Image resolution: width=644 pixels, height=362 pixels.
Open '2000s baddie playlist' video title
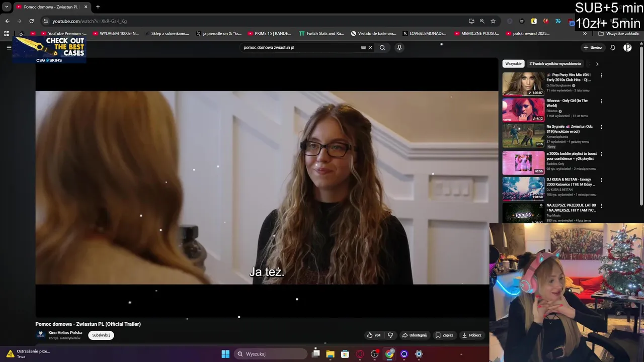[572, 156]
